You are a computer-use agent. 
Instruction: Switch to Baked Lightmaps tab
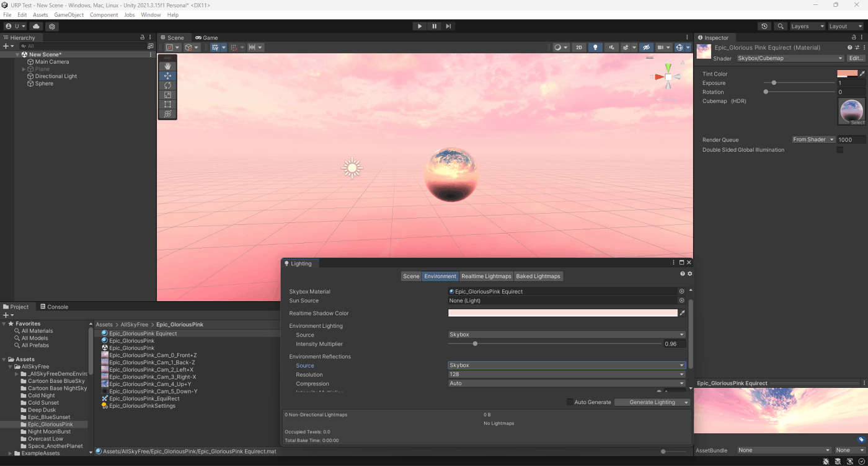538,276
